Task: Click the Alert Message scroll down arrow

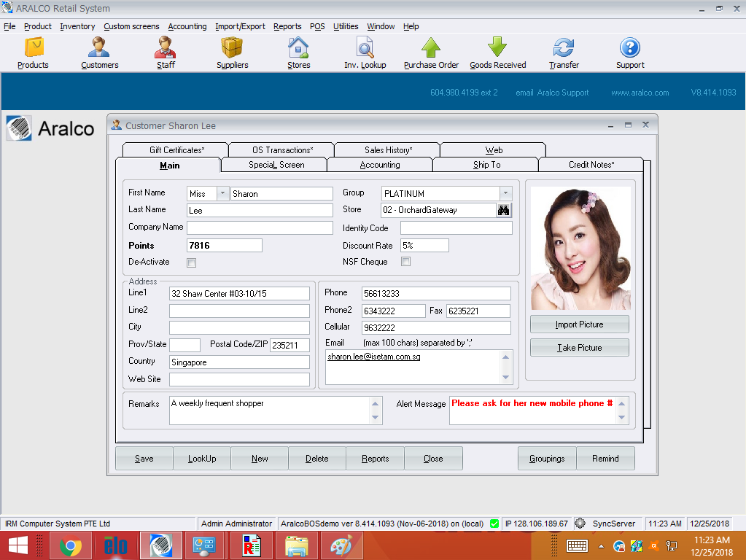Action: click(x=621, y=417)
